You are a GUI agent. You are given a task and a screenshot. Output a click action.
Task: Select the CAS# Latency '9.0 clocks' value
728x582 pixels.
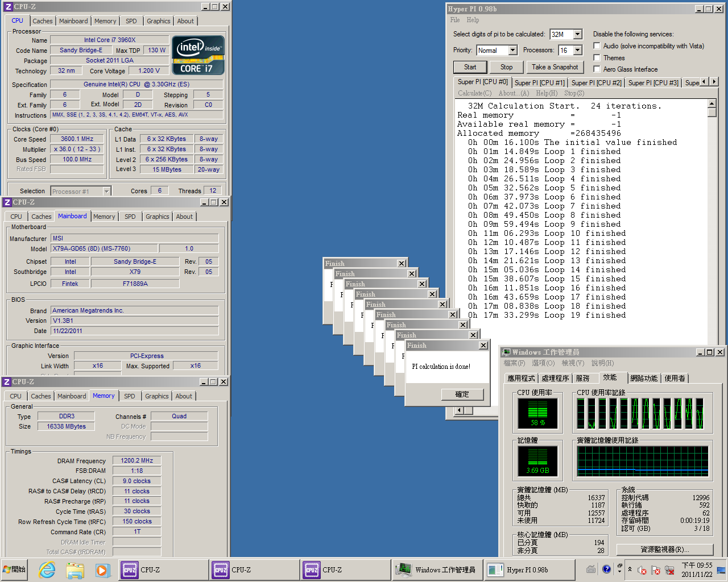137,481
